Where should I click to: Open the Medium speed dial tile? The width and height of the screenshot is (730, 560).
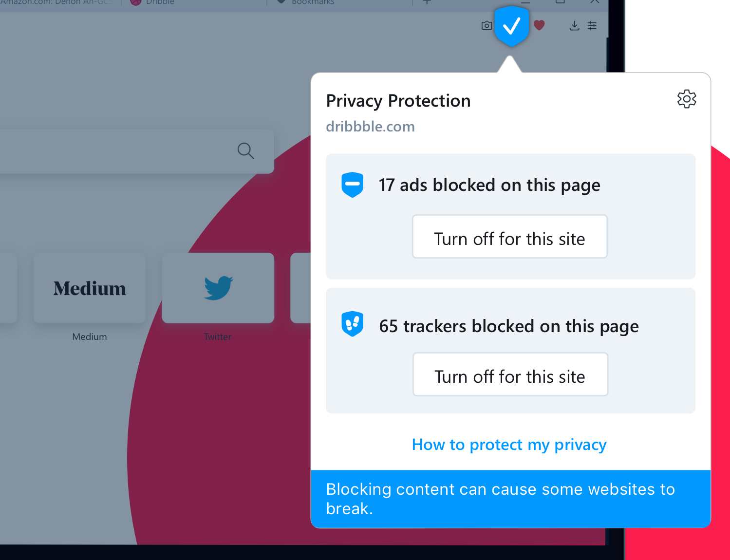(90, 288)
